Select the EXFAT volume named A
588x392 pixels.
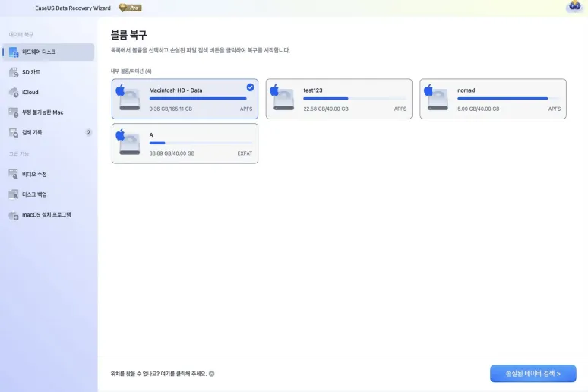[x=185, y=144]
